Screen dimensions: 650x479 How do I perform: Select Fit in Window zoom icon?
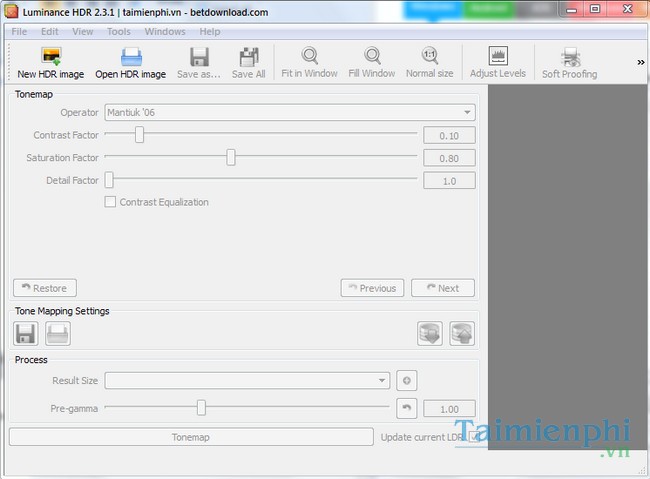[x=310, y=57]
